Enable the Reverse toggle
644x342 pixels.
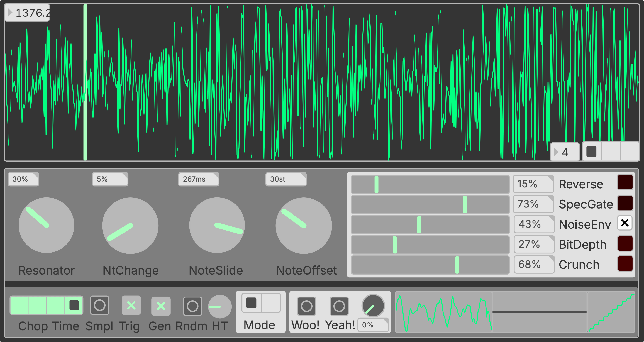pyautogui.click(x=625, y=182)
